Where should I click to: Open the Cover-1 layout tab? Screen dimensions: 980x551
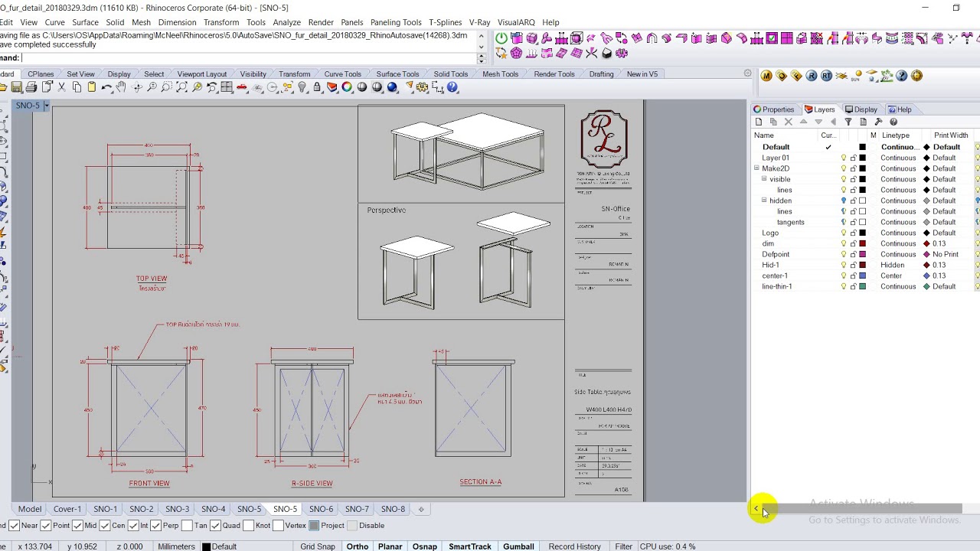coord(67,509)
